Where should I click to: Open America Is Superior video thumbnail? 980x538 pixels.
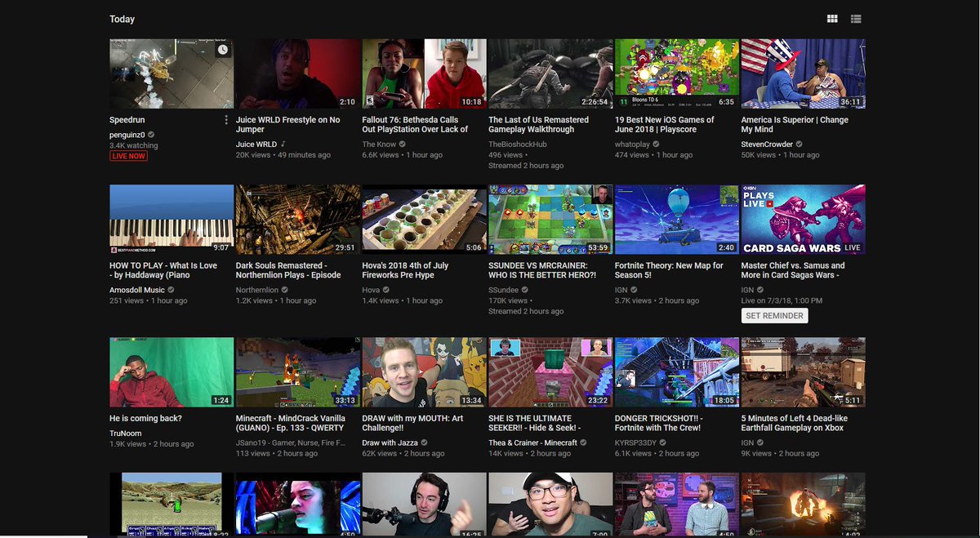pyautogui.click(x=803, y=74)
